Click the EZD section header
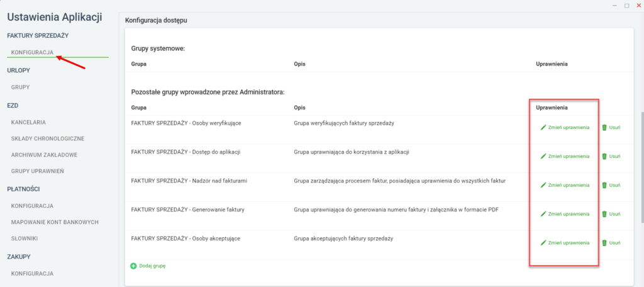The height and width of the screenshot is (287, 644). [13, 105]
